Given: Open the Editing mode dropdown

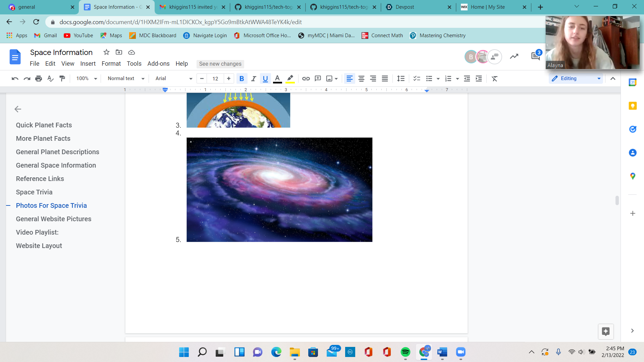Looking at the screenshot, I should tap(576, 78).
